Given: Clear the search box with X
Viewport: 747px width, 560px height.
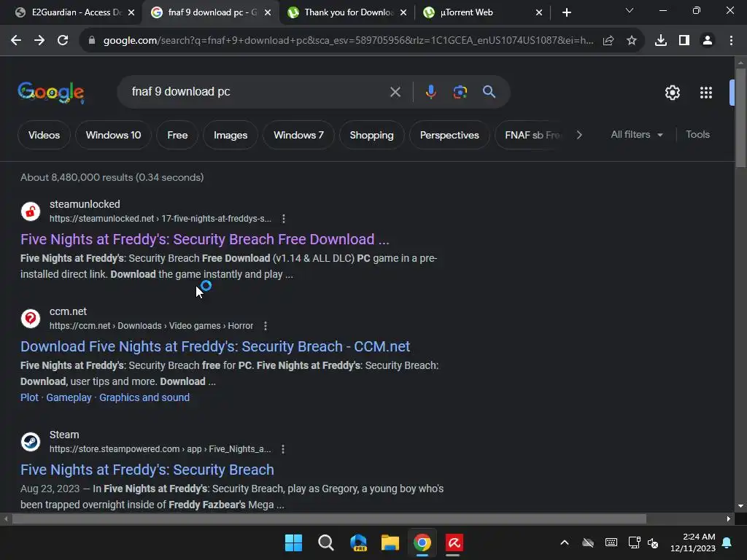Looking at the screenshot, I should click(395, 92).
